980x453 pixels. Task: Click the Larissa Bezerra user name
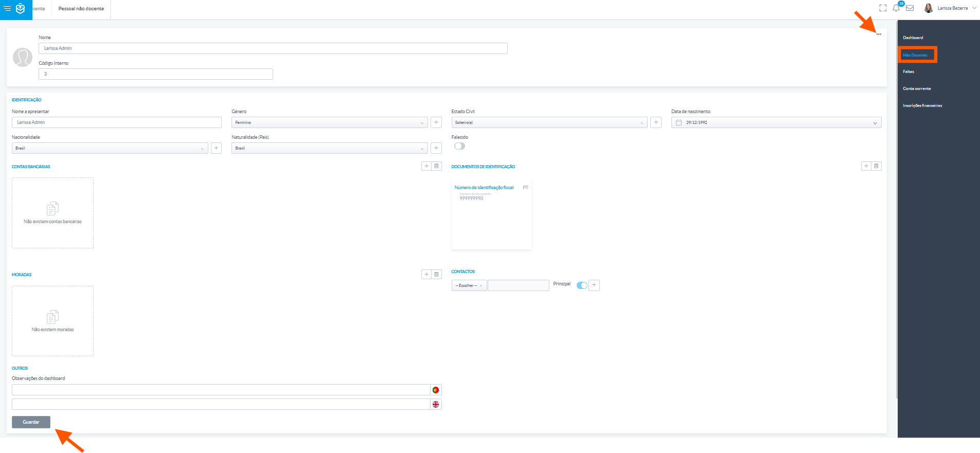[x=953, y=8]
